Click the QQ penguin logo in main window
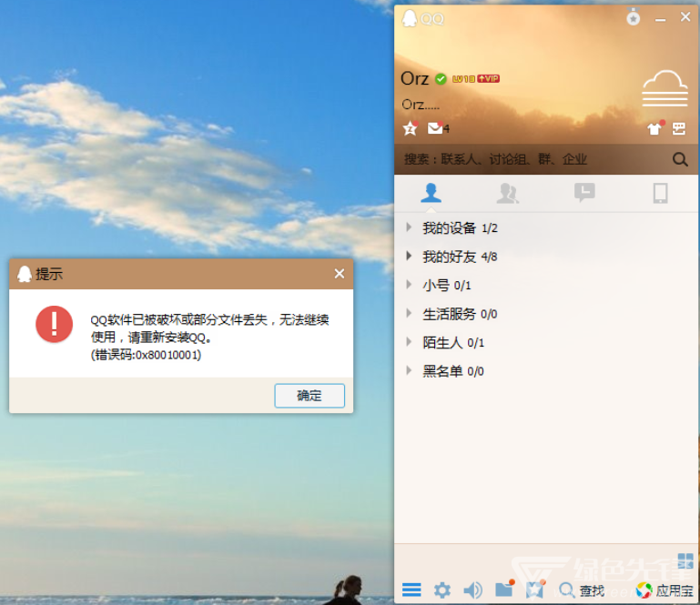 [410, 18]
